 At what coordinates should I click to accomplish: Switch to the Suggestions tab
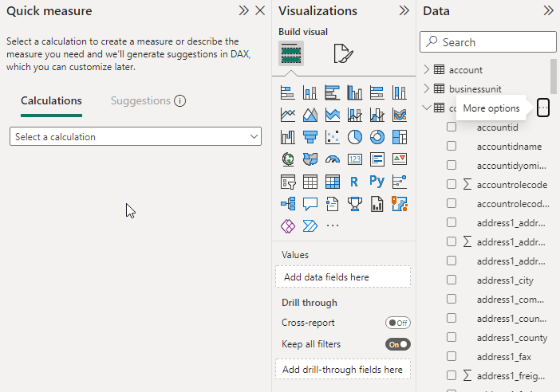pos(140,101)
